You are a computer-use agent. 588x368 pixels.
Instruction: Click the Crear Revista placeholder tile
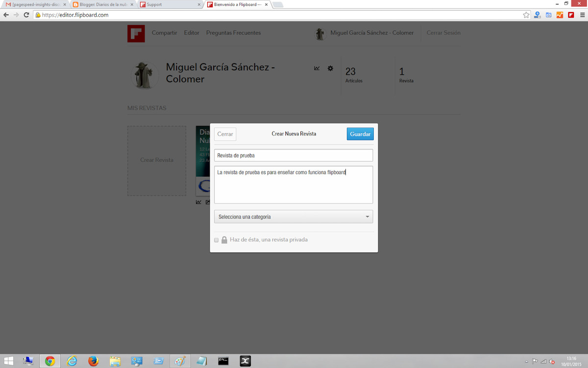point(157,160)
